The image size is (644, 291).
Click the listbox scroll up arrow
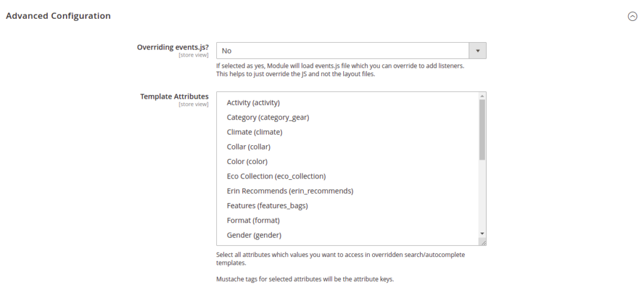[482, 96]
